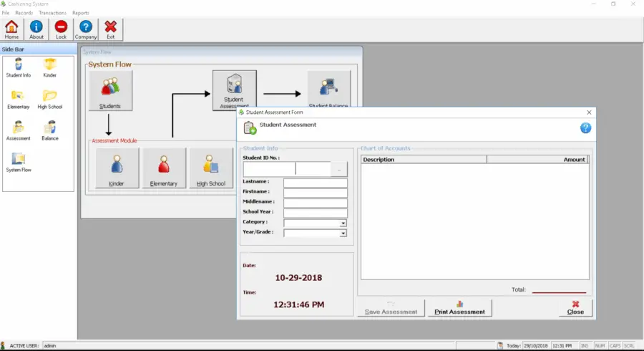Click the help icon in Student Assessment

click(585, 128)
